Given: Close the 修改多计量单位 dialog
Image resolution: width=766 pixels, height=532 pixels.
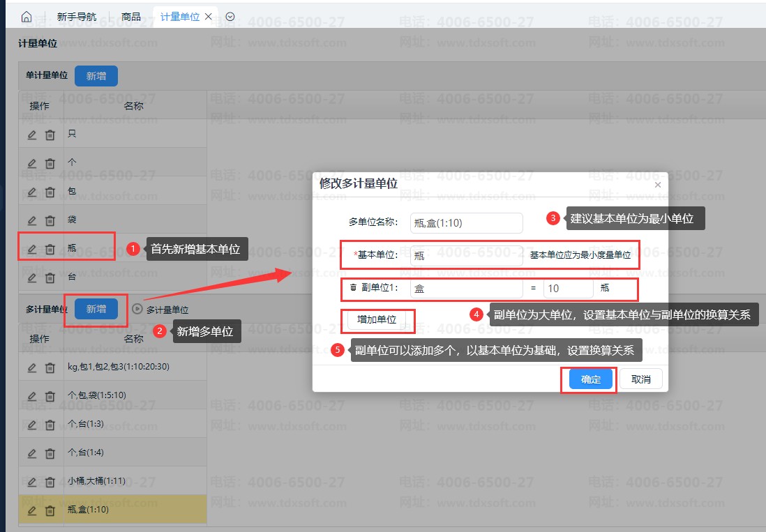Looking at the screenshot, I should pos(657,185).
